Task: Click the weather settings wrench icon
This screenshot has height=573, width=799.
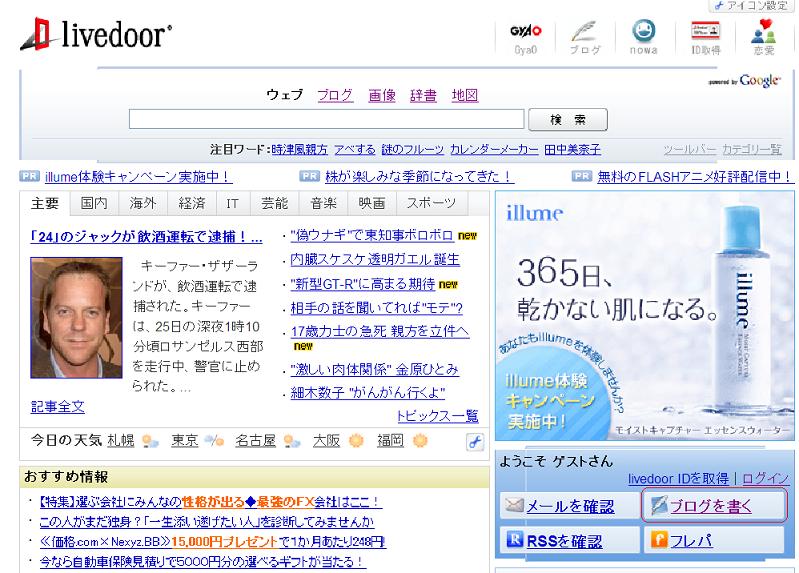Action: (x=475, y=442)
